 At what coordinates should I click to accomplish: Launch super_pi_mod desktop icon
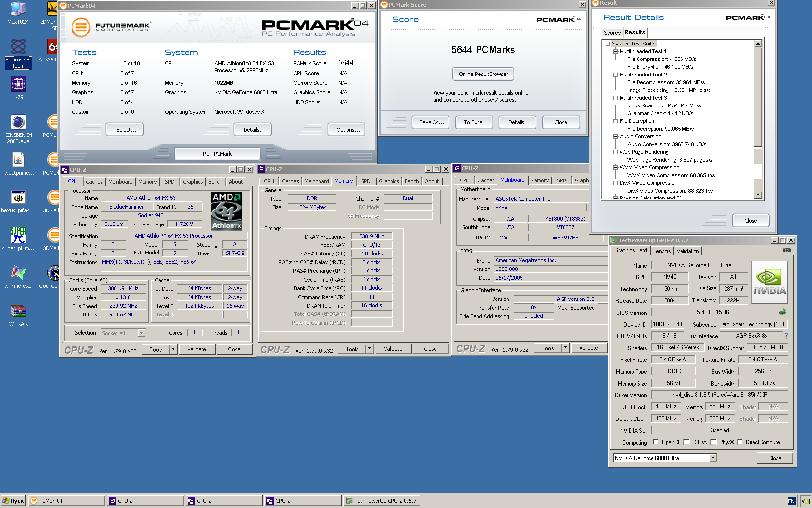pos(18,239)
